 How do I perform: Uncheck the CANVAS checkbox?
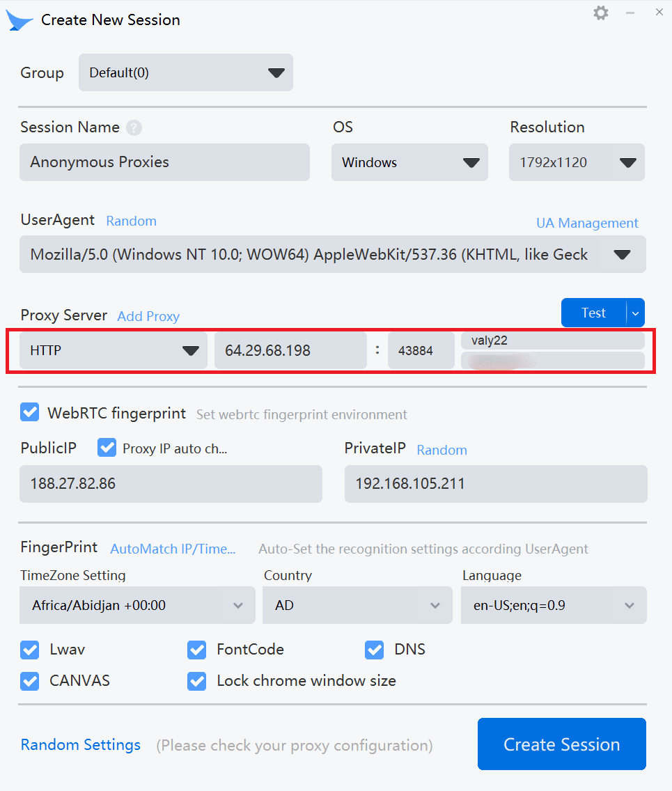coord(29,680)
